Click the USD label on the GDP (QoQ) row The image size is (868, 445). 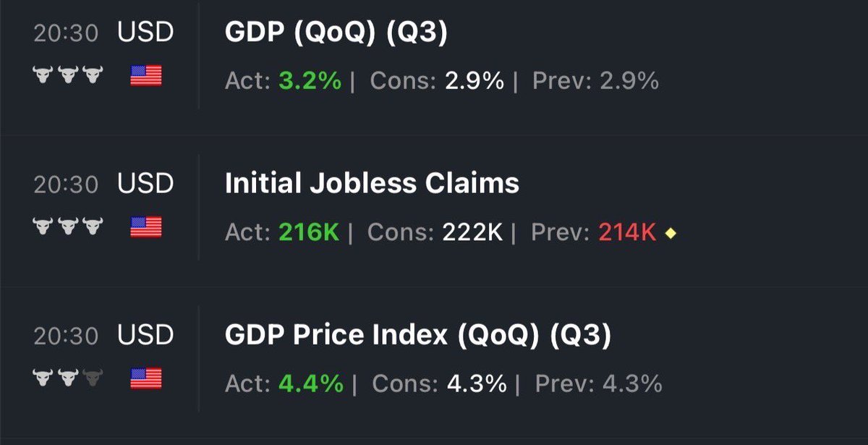coord(146,33)
